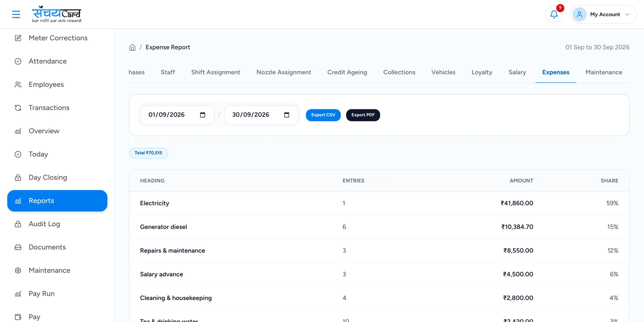The width and height of the screenshot is (644, 322).
Task: Click the Total ₹70,515 badge
Action: click(x=149, y=153)
